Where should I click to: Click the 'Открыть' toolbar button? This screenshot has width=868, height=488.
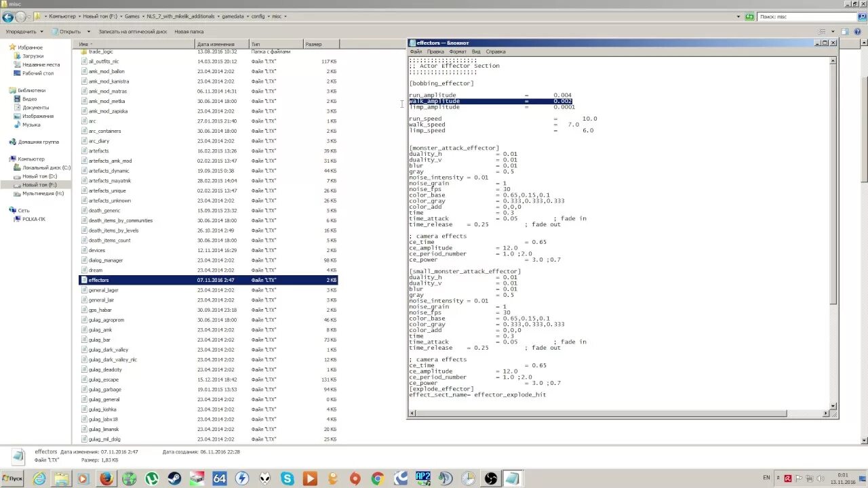[65, 31]
